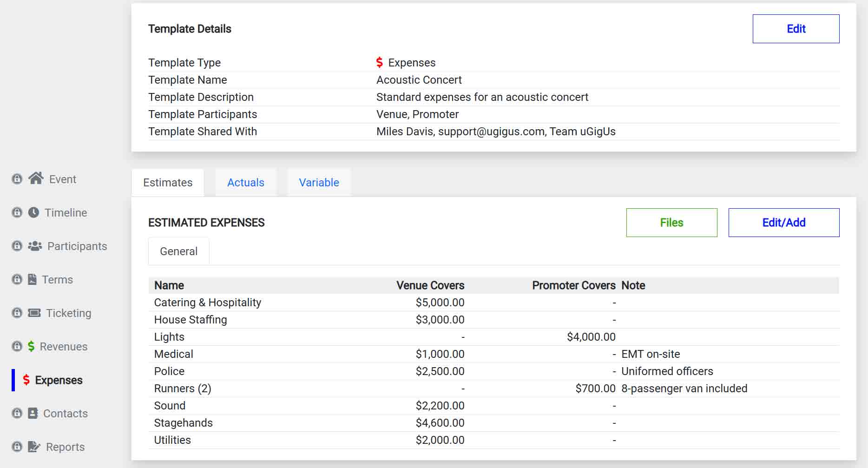Click the Police expense name
868x468 pixels.
click(169, 371)
